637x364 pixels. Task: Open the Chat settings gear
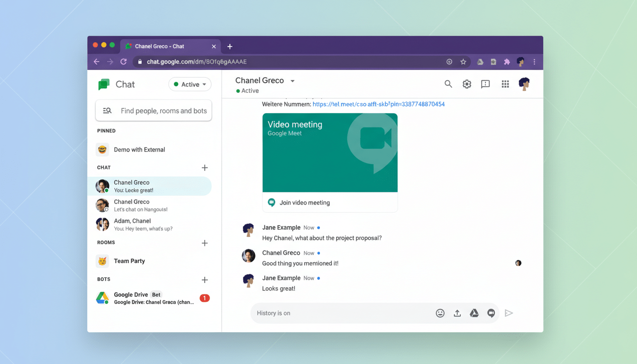(467, 84)
